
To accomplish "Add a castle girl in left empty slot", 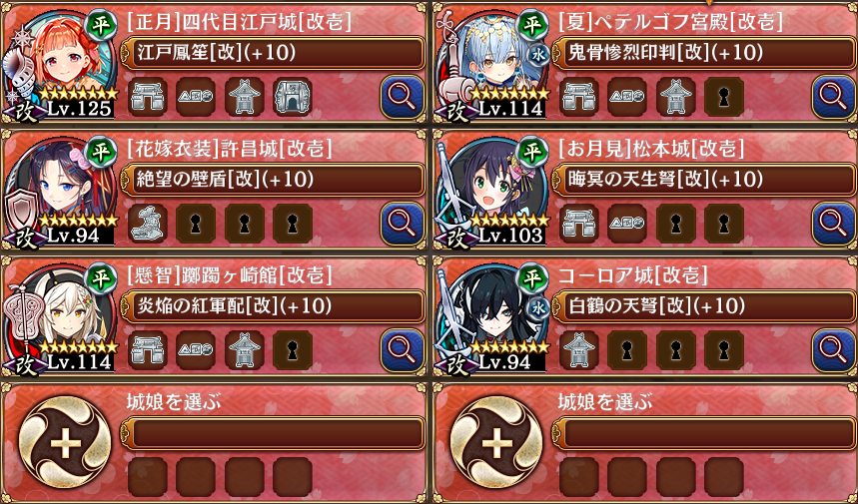I will pos(65,442).
